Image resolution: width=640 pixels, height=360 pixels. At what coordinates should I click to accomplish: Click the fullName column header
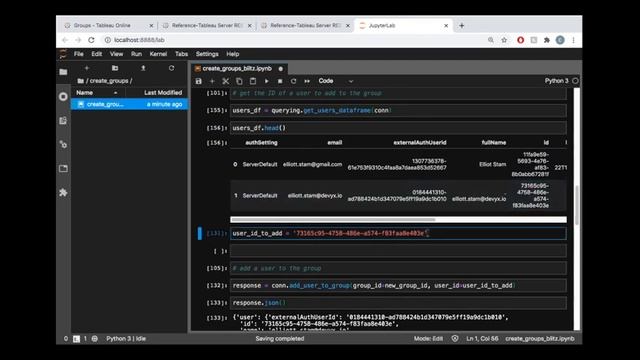click(x=494, y=143)
